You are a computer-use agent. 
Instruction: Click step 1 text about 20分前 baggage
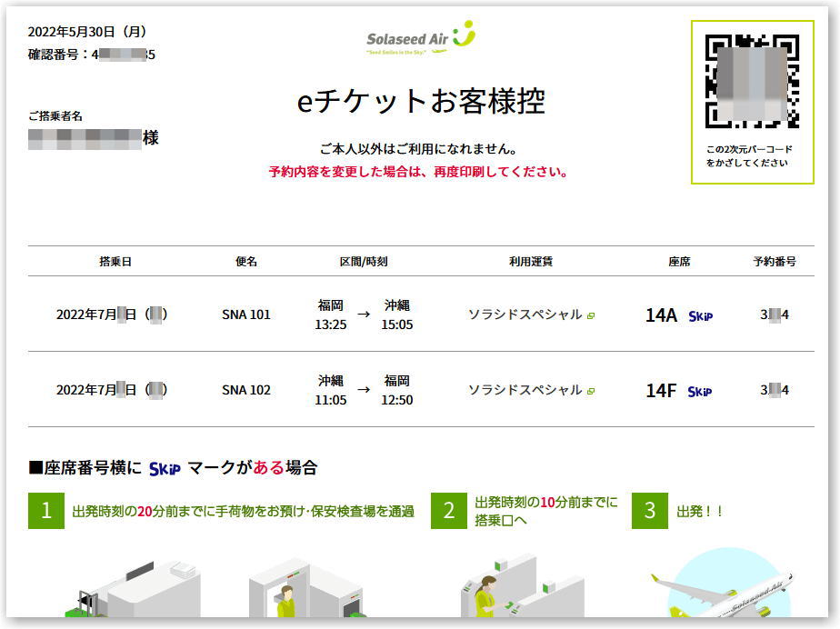(x=244, y=511)
